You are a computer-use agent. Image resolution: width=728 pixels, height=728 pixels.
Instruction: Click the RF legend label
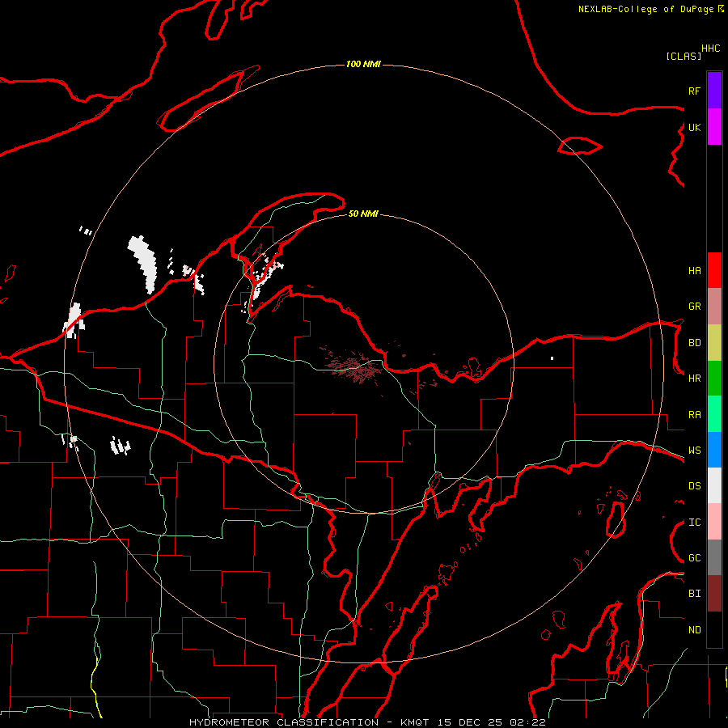click(x=695, y=91)
